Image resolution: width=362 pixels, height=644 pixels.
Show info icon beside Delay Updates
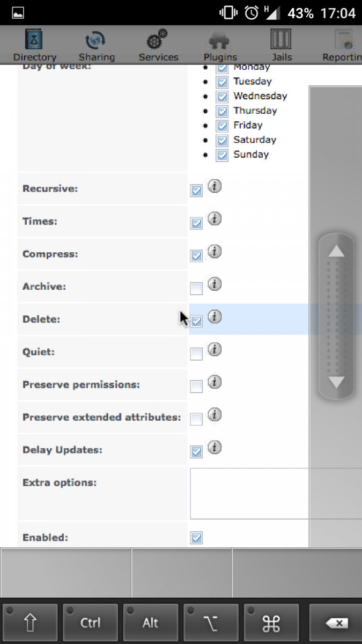tap(215, 447)
